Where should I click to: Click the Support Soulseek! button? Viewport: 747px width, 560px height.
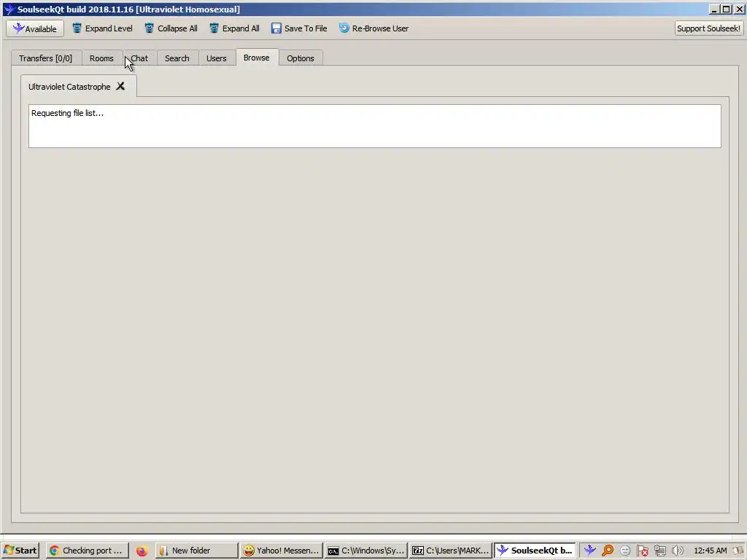tap(708, 28)
